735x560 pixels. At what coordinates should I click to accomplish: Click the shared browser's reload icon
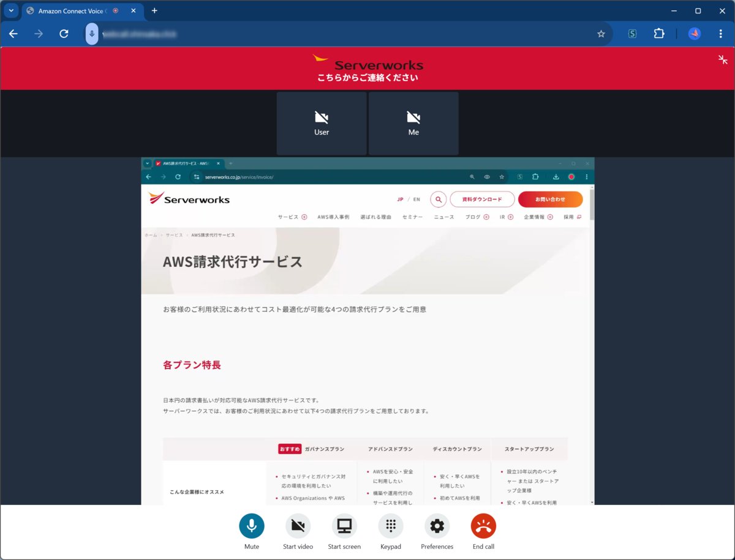coord(178,177)
